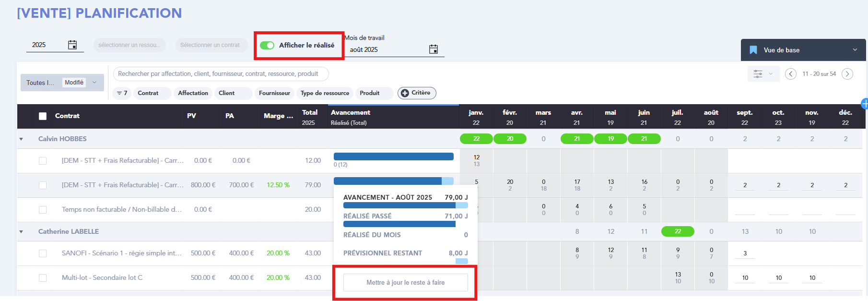Click the plus icon in Critère button

[x=405, y=93]
